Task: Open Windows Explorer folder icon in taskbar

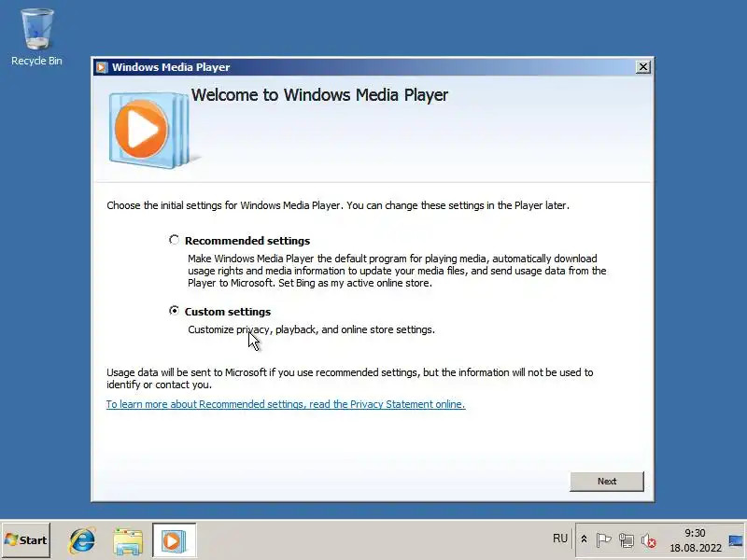Action: [x=128, y=541]
